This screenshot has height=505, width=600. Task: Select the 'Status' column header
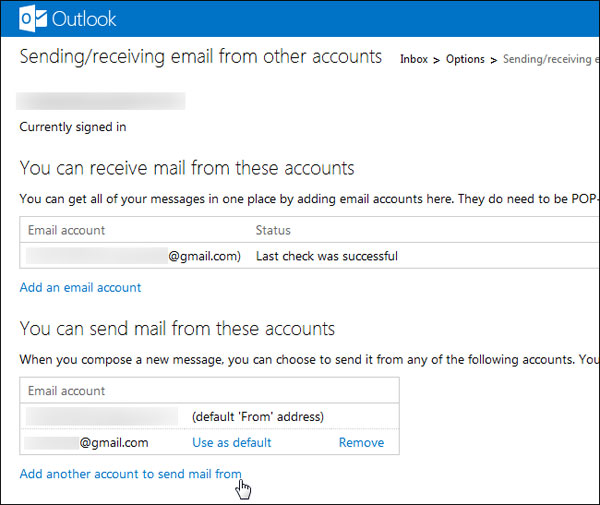pyautogui.click(x=273, y=230)
